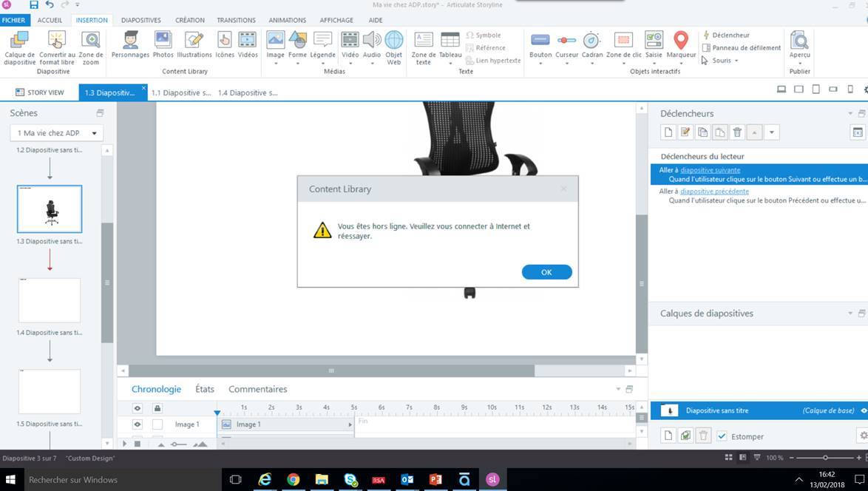Select the Zone de zoom tool
This screenshot has width=868, height=491.
pyautogui.click(x=91, y=47)
